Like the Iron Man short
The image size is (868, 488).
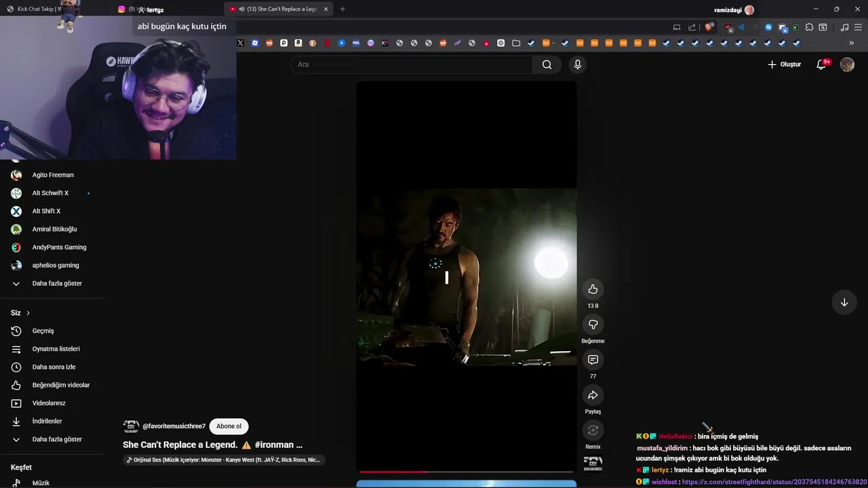(593, 289)
